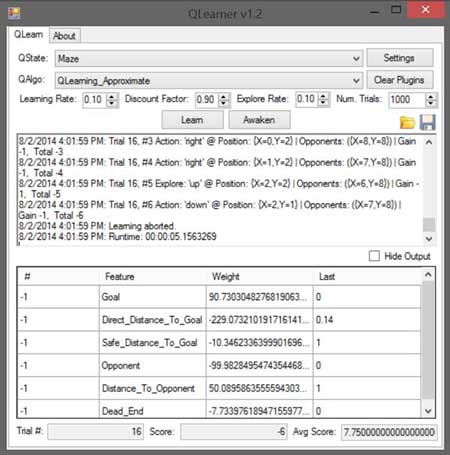450x455 pixels.
Task: Increase the Learning Rate with up arrow
Action: click(x=112, y=96)
